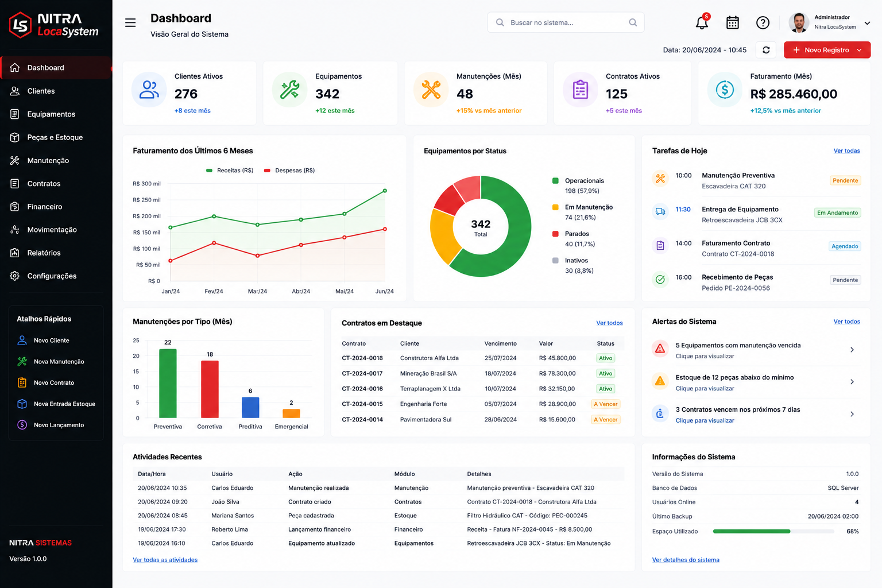This screenshot has width=882, height=588.
Task: Toggle Despesas legend in revenue chart
Action: (x=289, y=171)
